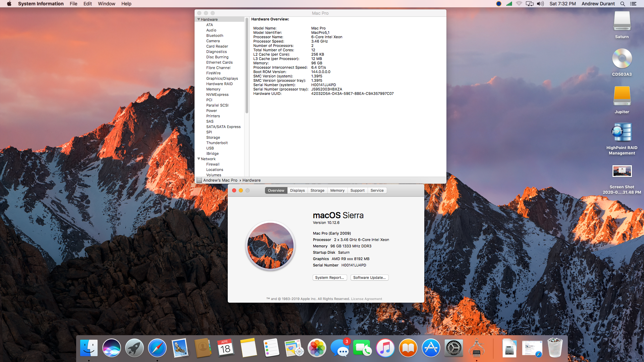This screenshot has width=644, height=362.
Task: Open the Edit menu
Action: pos(88,4)
